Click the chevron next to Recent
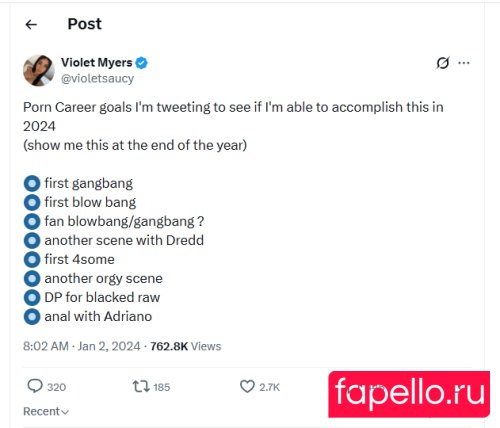Viewport: 500px width, 428px height. point(65,412)
